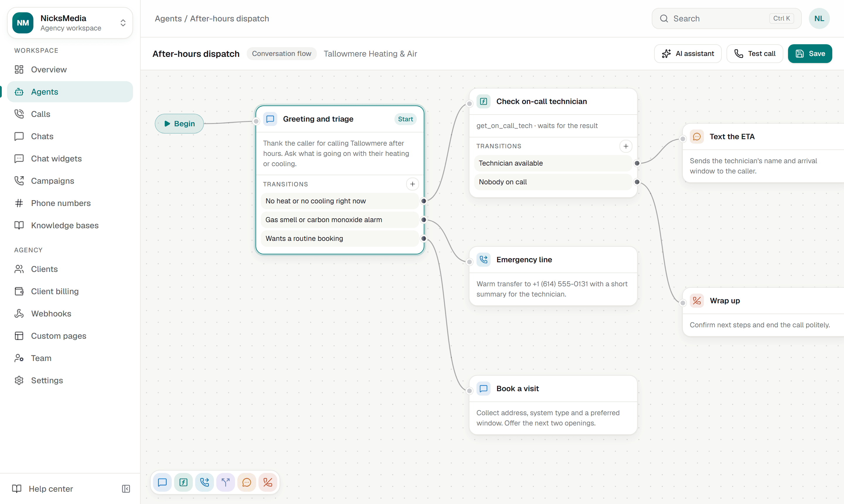The height and width of the screenshot is (504, 844).
Task: Add a call transfer node from toolbar
Action: coord(205,482)
